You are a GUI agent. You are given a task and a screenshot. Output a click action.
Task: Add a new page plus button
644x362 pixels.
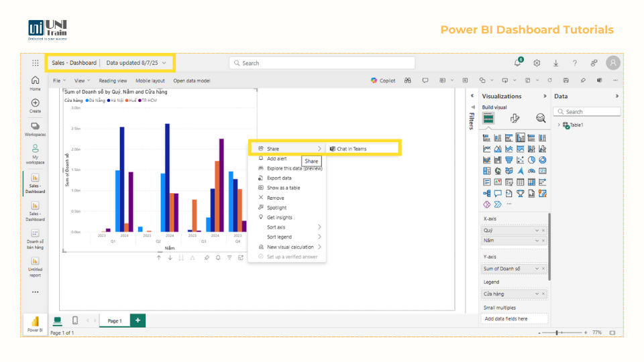(138, 320)
